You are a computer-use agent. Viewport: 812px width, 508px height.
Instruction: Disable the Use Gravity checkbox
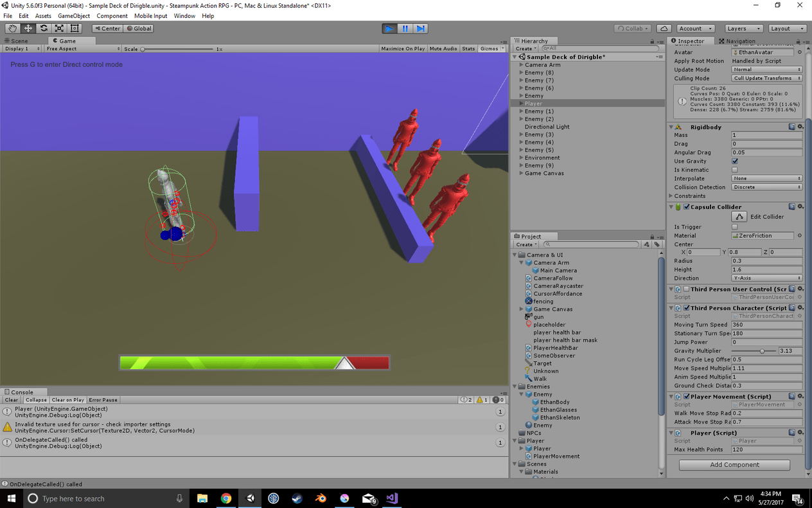click(x=734, y=161)
